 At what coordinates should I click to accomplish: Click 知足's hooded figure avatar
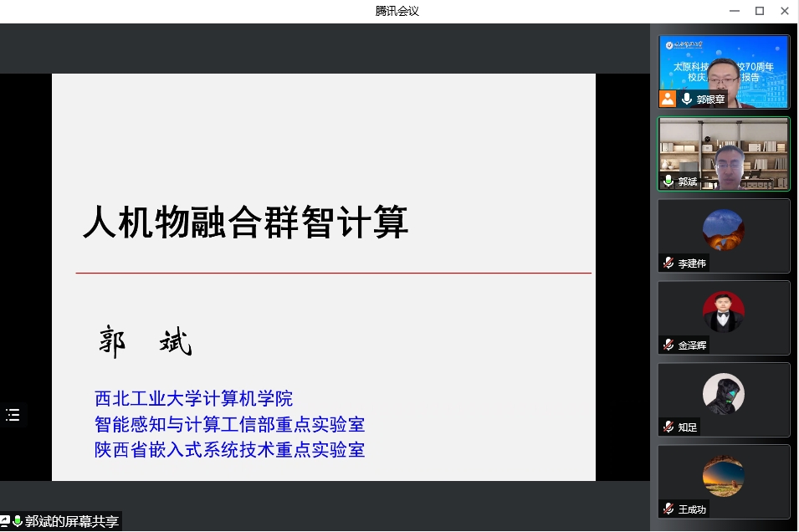[723, 393]
